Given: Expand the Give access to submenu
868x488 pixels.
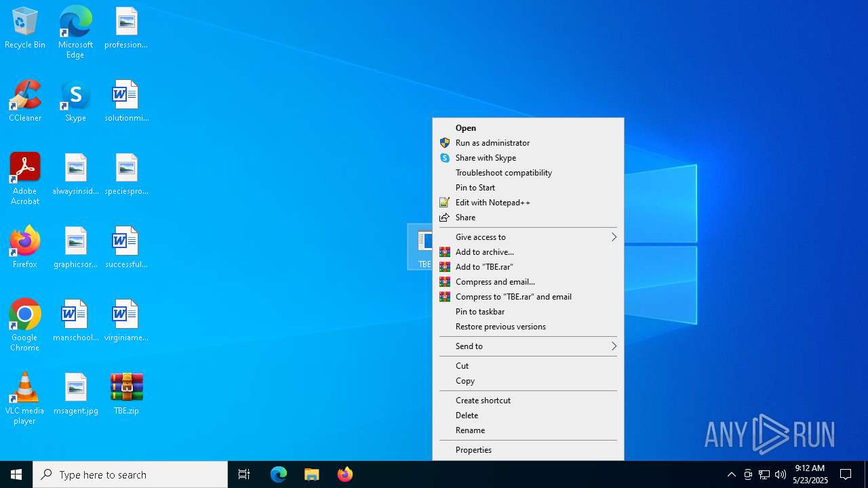Looking at the screenshot, I should click(x=528, y=237).
